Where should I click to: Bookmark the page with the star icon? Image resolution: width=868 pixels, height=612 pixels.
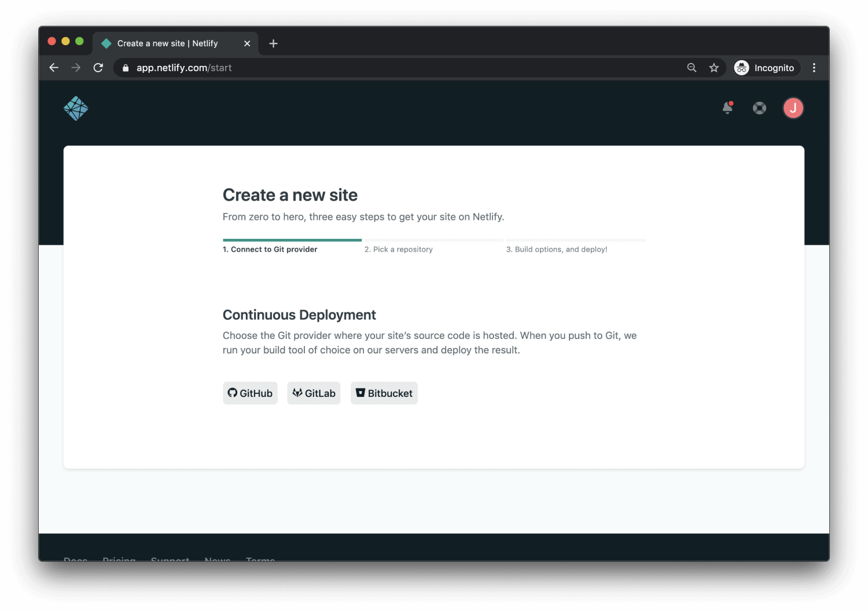point(714,68)
